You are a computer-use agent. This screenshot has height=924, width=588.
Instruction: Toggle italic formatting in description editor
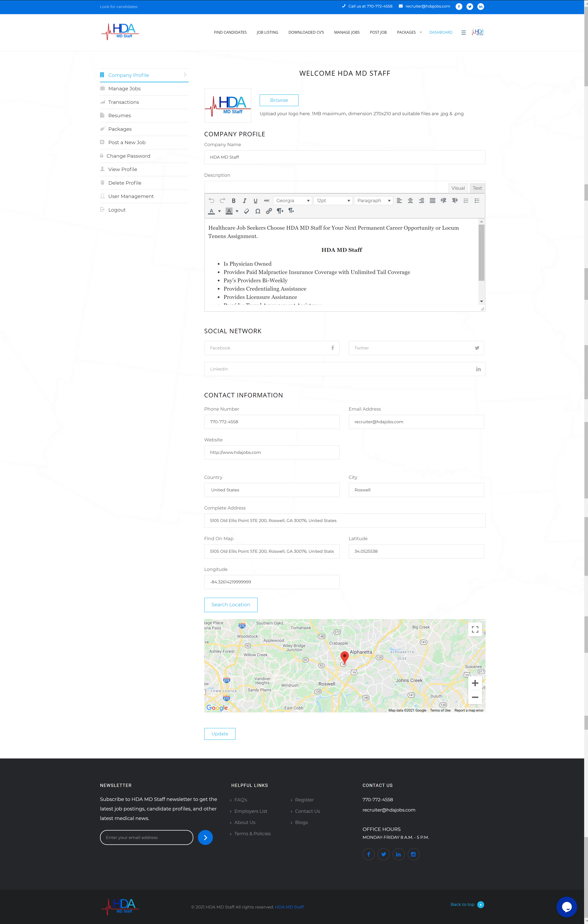[x=244, y=200]
